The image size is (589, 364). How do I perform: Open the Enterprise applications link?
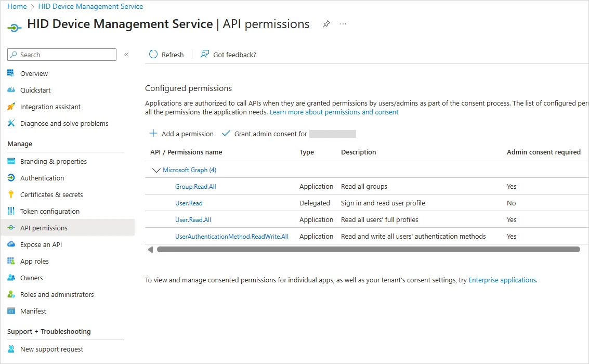[x=502, y=280]
